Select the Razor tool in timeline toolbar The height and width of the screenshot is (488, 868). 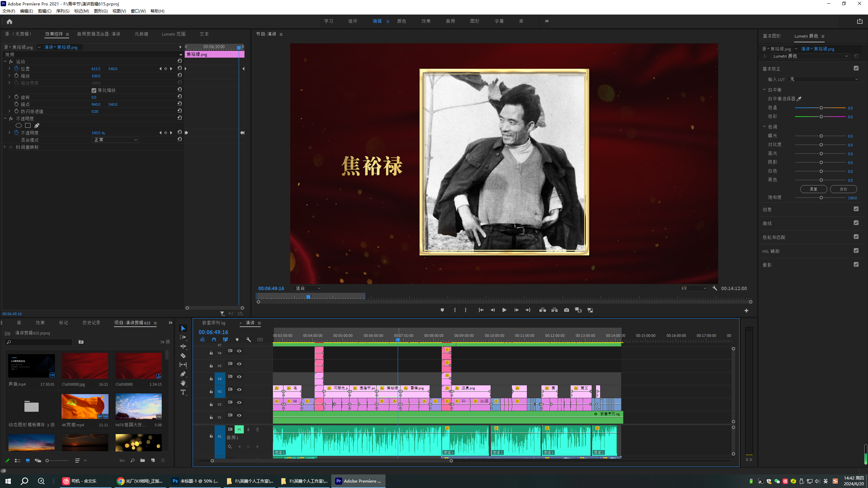click(183, 355)
